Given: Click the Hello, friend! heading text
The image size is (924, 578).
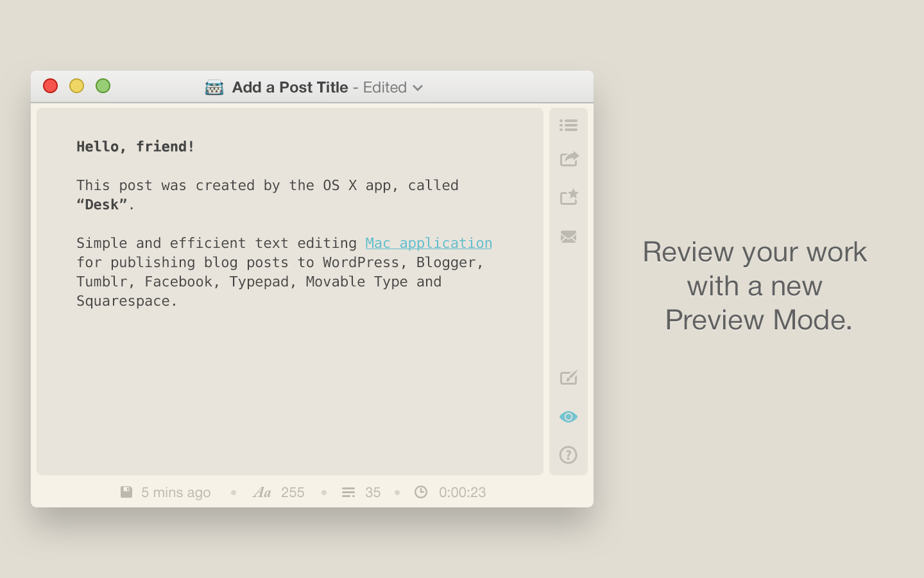Looking at the screenshot, I should (135, 146).
